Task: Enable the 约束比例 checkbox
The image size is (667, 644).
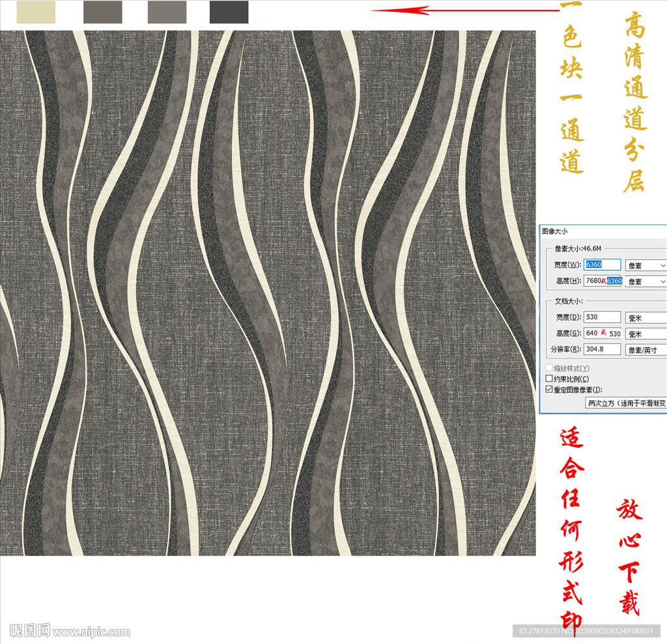Action: point(549,378)
